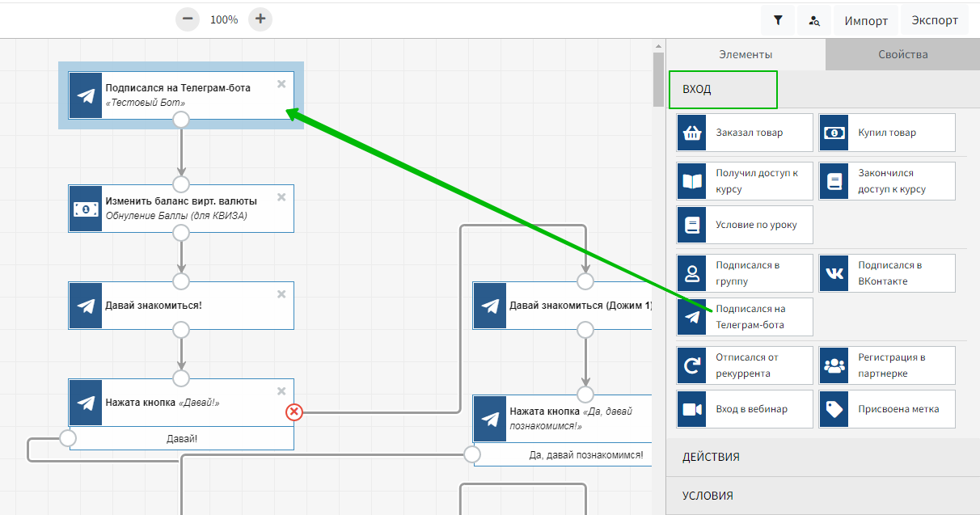Click the 'Импорт' button
980x515 pixels.
[x=866, y=21]
